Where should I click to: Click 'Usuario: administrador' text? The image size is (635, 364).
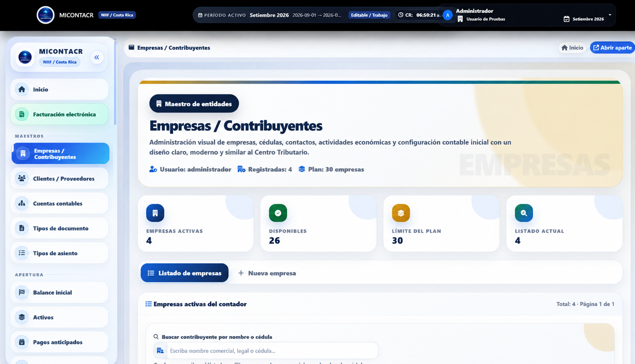click(196, 169)
